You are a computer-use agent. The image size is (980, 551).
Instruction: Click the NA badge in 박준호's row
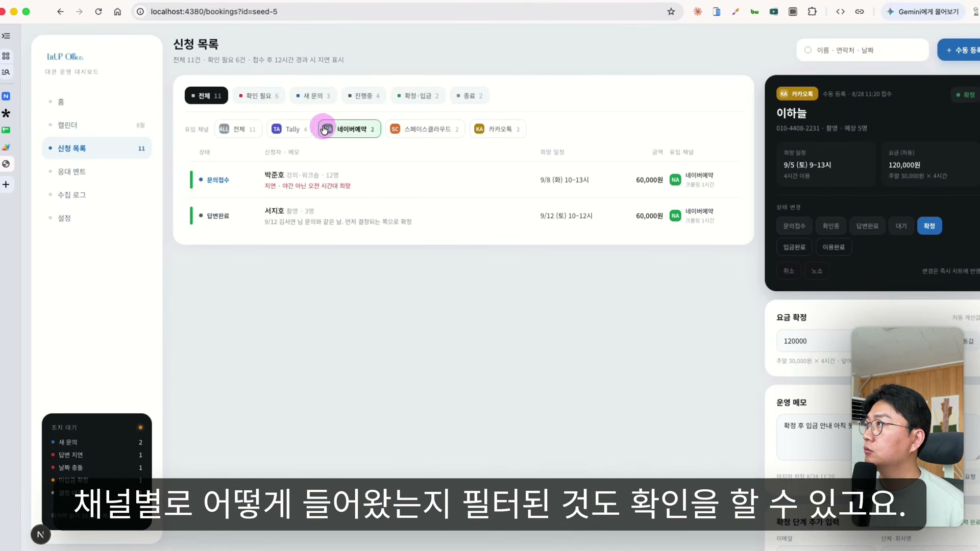click(x=675, y=180)
